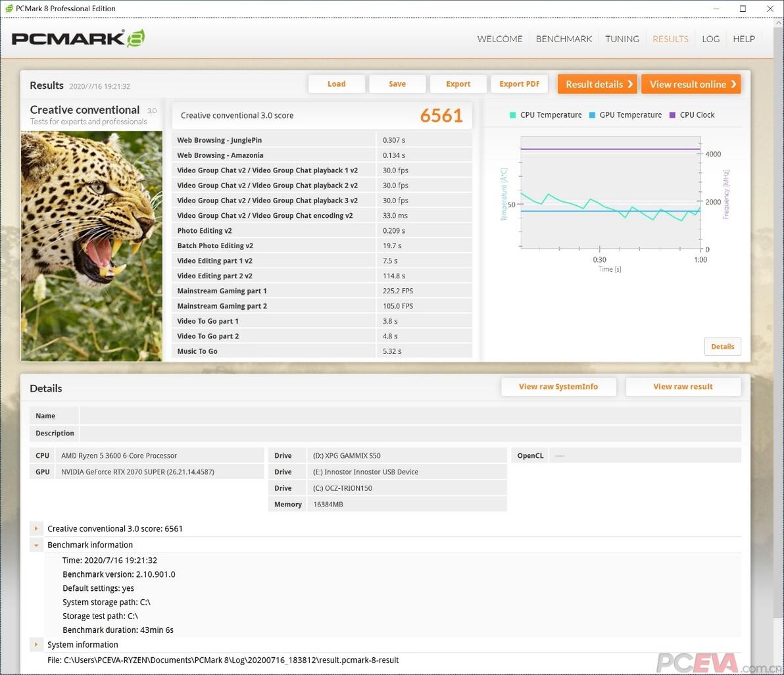Select the RESULTS tab

click(670, 39)
